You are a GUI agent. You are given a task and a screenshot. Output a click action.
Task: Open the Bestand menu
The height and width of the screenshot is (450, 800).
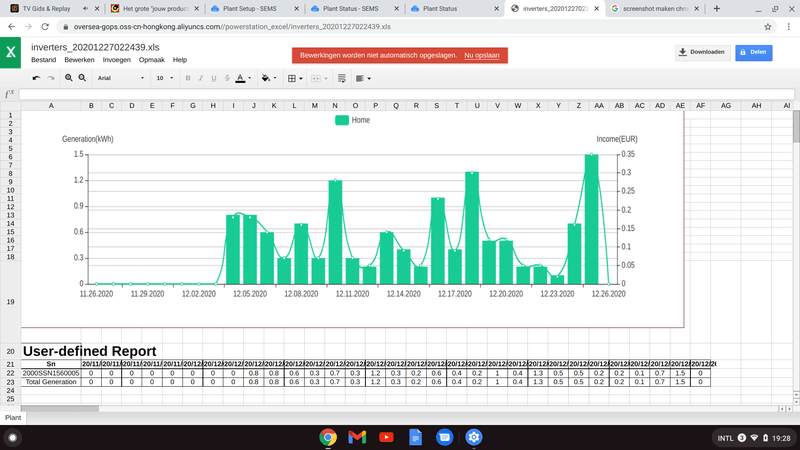(x=43, y=60)
